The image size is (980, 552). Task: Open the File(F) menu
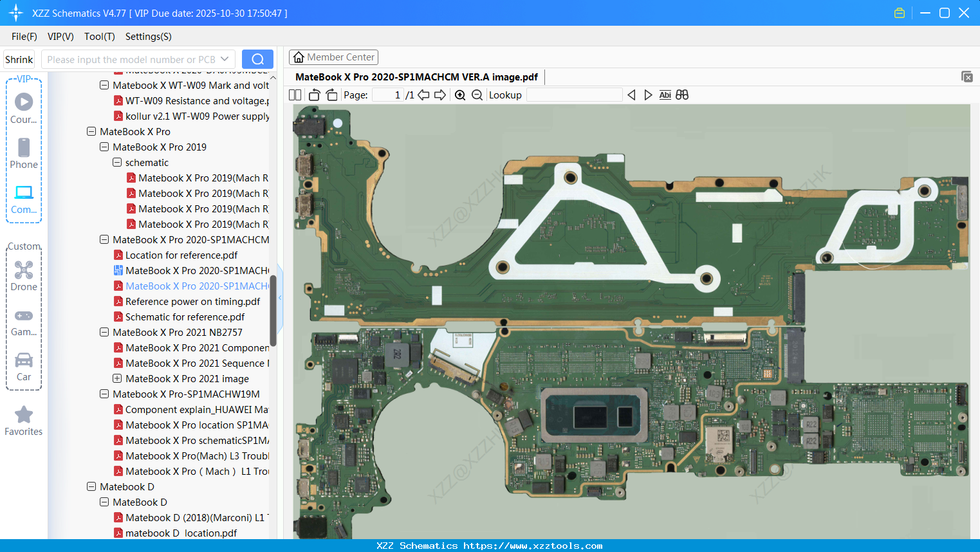coord(24,37)
